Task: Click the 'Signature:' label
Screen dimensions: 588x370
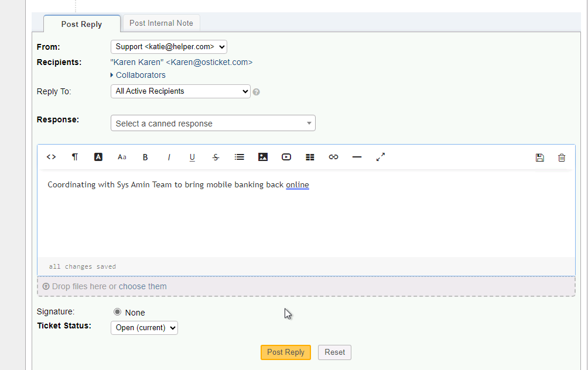Action: [56, 311]
